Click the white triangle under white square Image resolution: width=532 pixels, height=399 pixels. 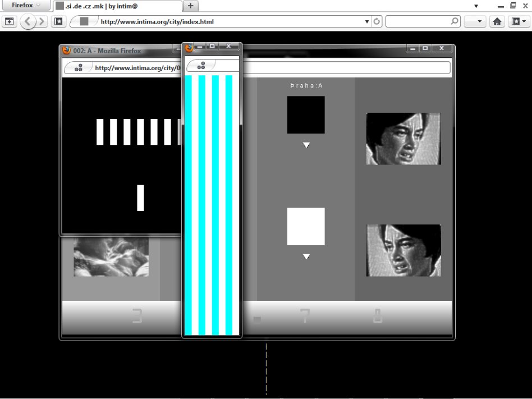(306, 257)
